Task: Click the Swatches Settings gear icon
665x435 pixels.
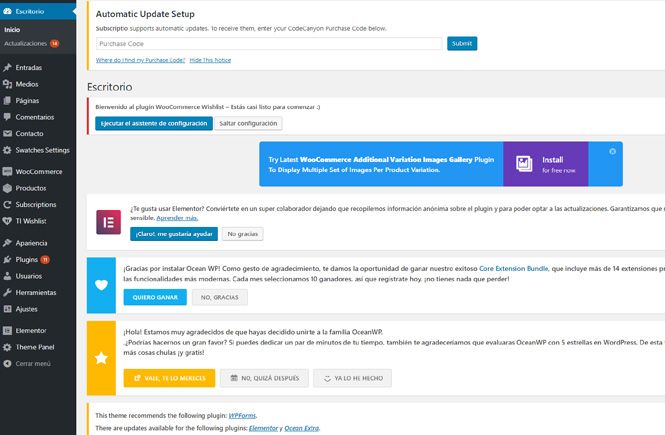Action: pos(7,150)
